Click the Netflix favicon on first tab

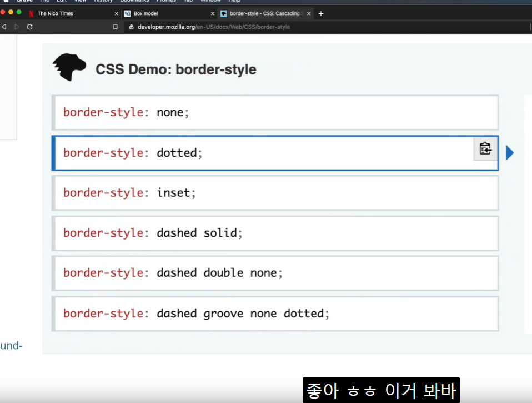click(x=31, y=13)
